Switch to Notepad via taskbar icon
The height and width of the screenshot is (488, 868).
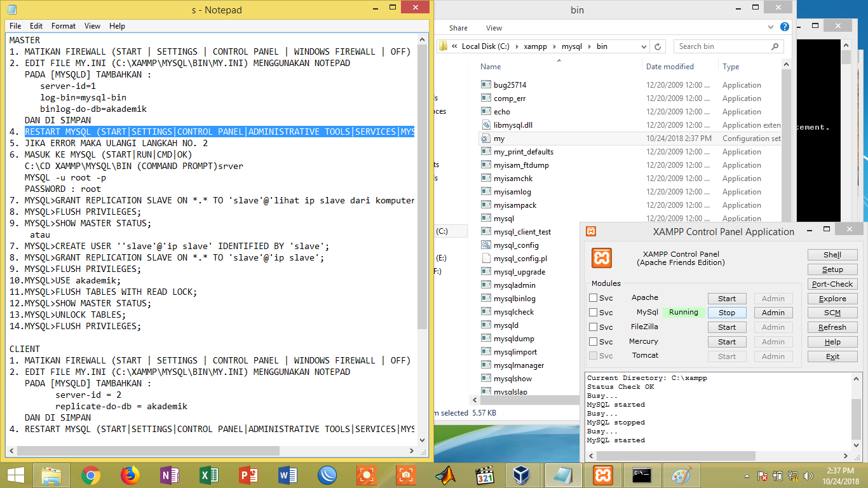(563, 475)
